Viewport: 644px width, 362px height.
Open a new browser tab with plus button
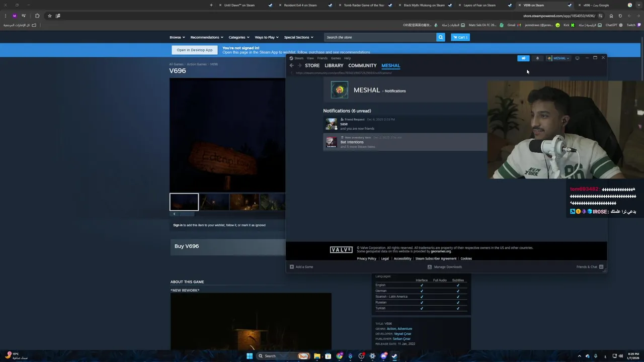tap(211, 5)
